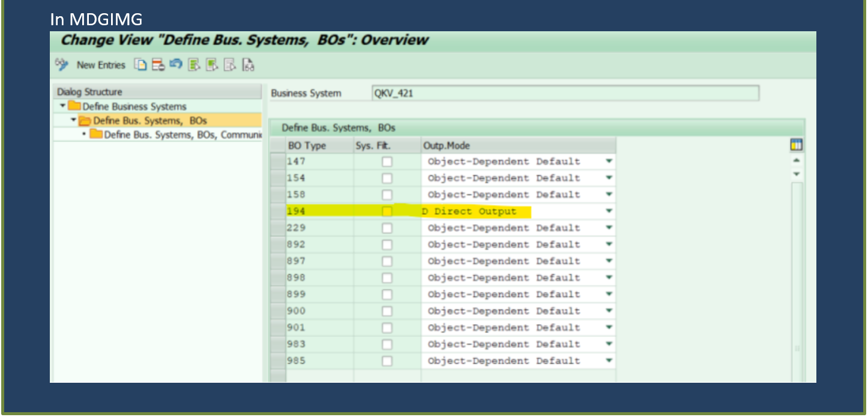Open Outp.Mode dropdown for BO Type 897

pyautogui.click(x=609, y=261)
